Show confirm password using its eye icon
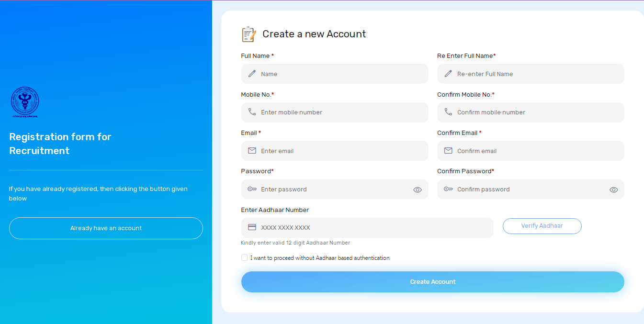The width and height of the screenshot is (644, 324). pos(613,190)
